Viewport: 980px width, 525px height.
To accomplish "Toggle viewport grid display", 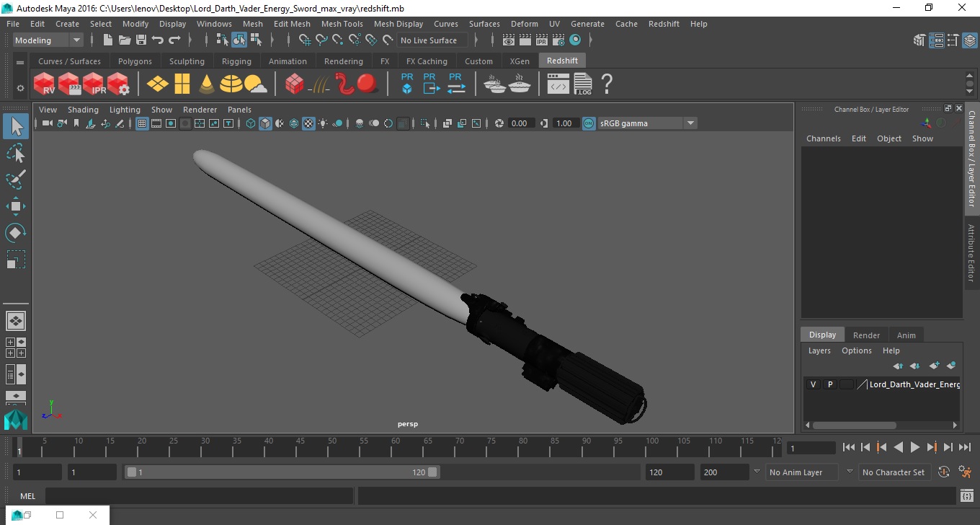I will tap(142, 123).
